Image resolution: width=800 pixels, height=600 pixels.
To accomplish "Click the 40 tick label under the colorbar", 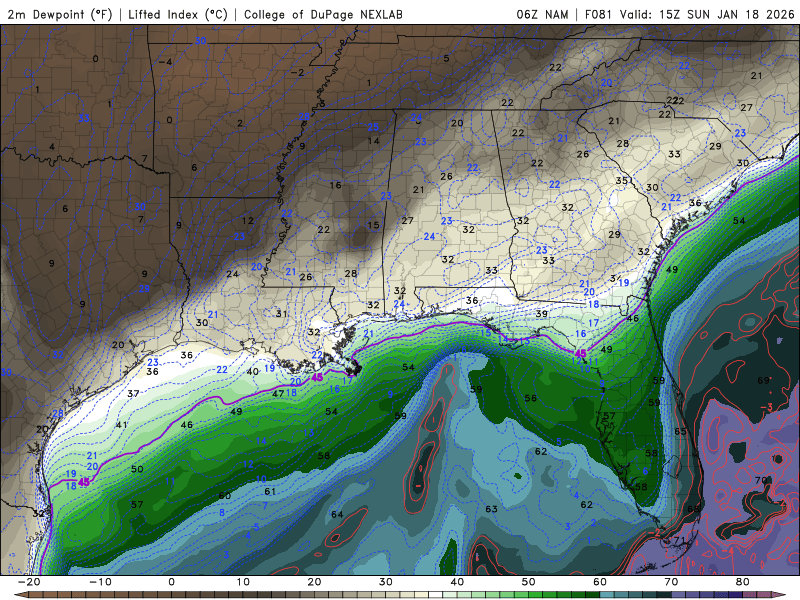I will 457,582.
